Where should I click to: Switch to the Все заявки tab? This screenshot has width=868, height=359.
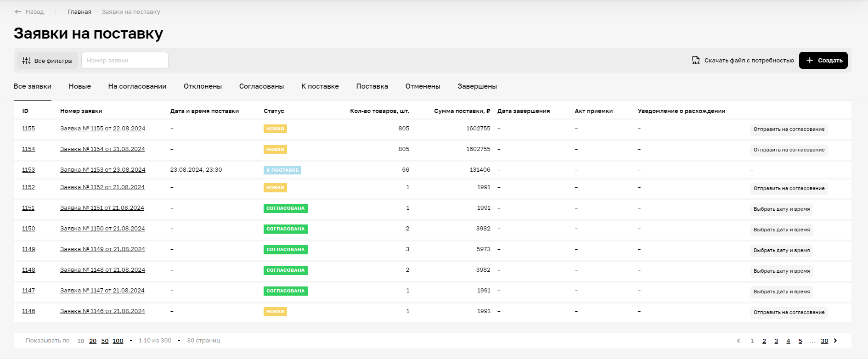click(33, 86)
